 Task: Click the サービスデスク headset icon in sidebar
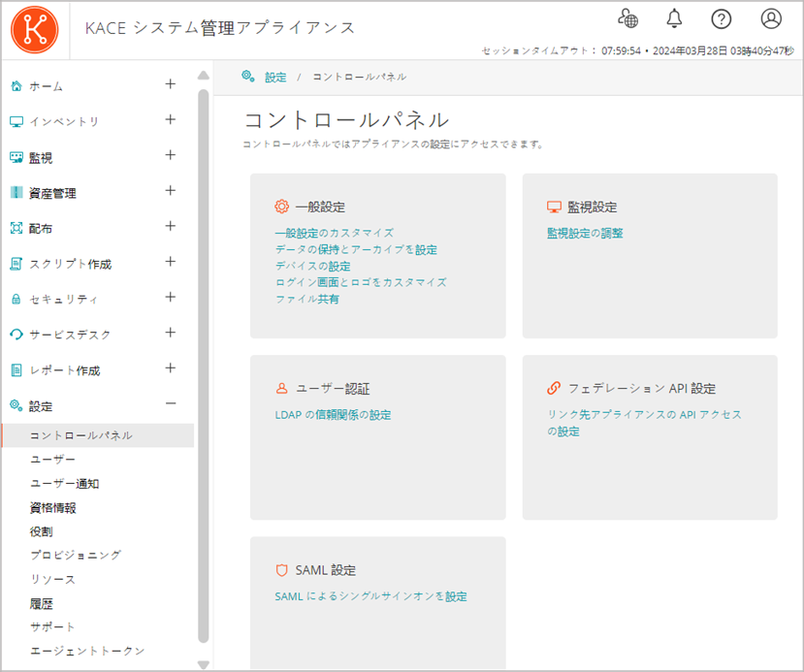tap(16, 335)
